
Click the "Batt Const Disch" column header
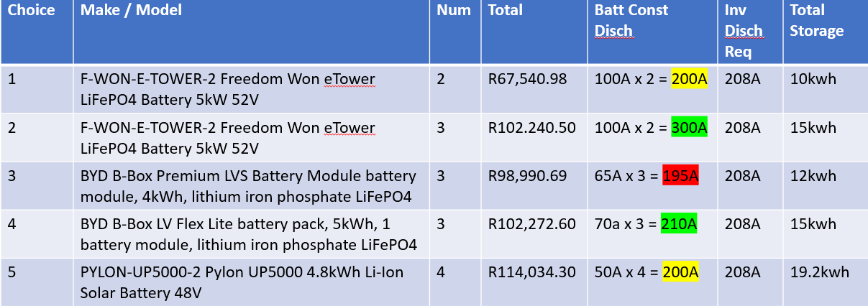click(631, 20)
